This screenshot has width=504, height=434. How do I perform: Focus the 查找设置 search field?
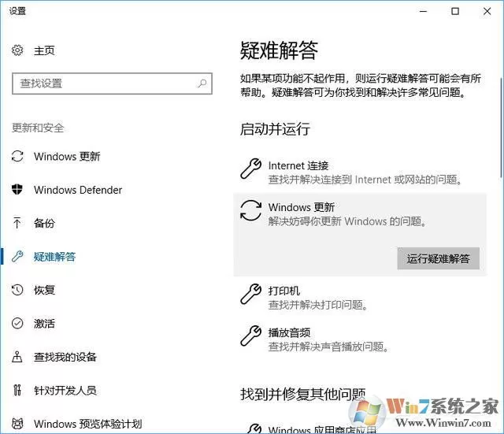[x=112, y=83]
